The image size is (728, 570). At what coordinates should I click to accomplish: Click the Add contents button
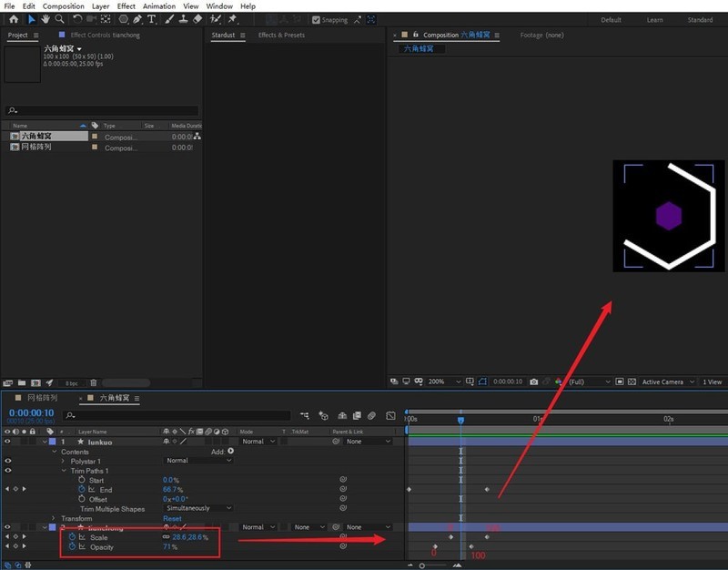(230, 451)
